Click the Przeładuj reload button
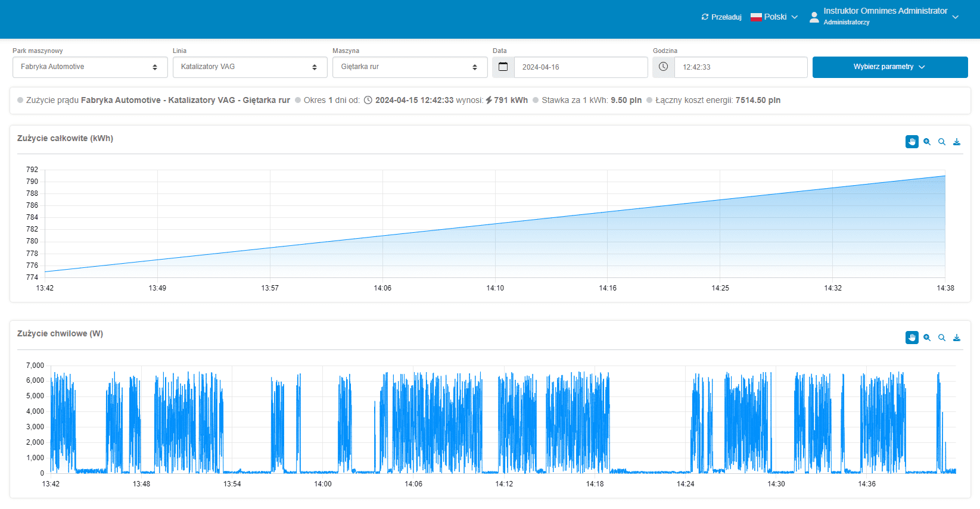 click(x=721, y=17)
